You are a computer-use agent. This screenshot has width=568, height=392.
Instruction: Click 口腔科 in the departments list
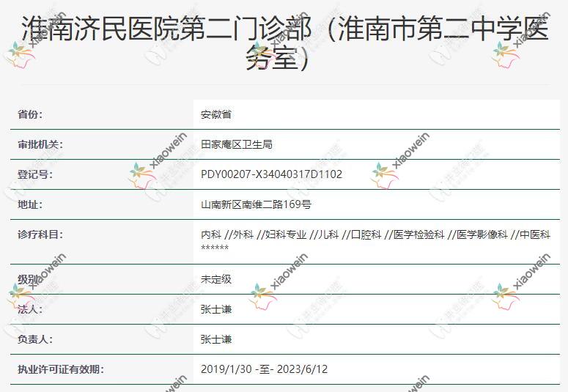coord(366,234)
